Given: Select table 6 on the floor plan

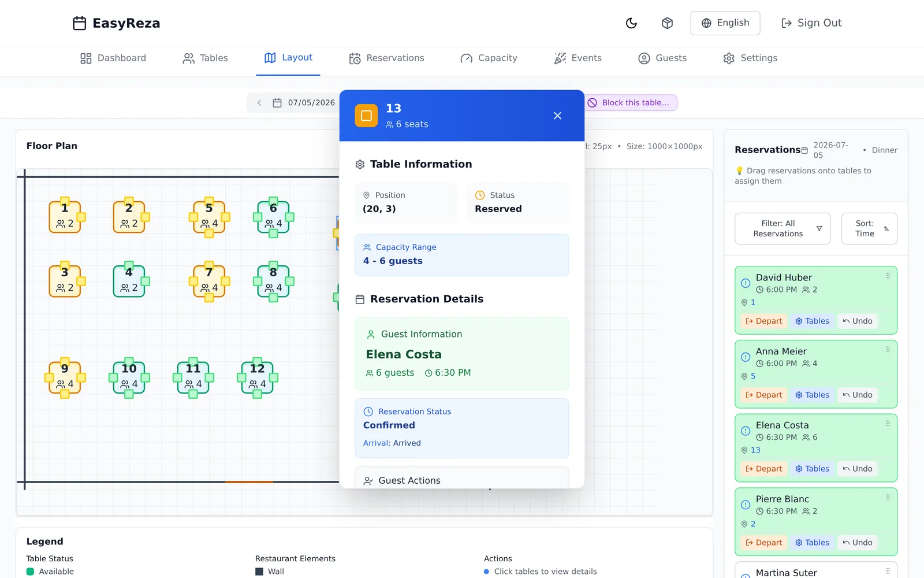Looking at the screenshot, I should tap(273, 217).
